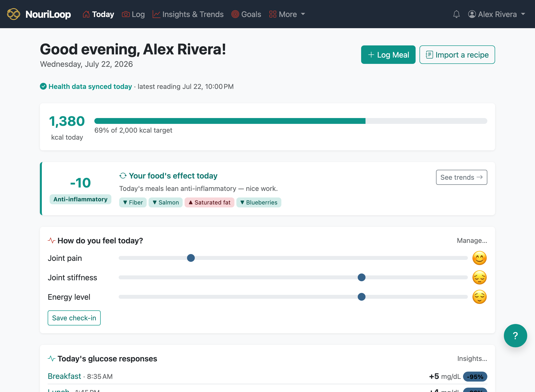
Task: Click the Goals target icon
Action: [x=235, y=14]
